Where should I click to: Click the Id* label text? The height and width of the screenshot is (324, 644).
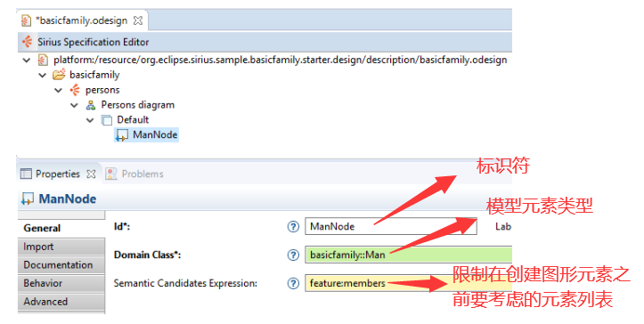pyautogui.click(x=122, y=226)
